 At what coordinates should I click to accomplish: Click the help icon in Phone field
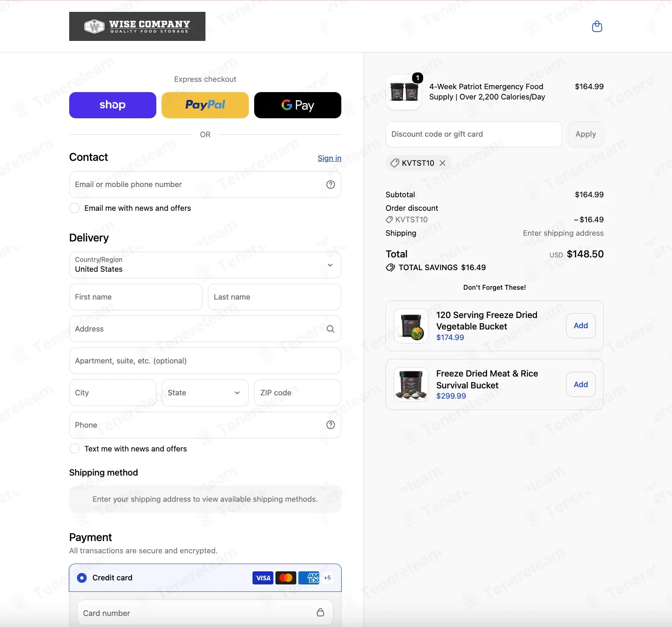pyautogui.click(x=331, y=425)
